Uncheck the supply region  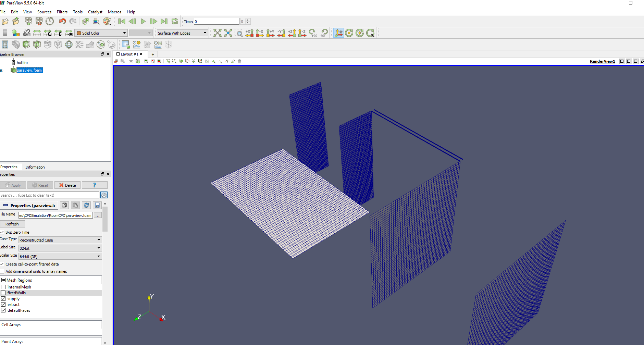tap(3, 299)
